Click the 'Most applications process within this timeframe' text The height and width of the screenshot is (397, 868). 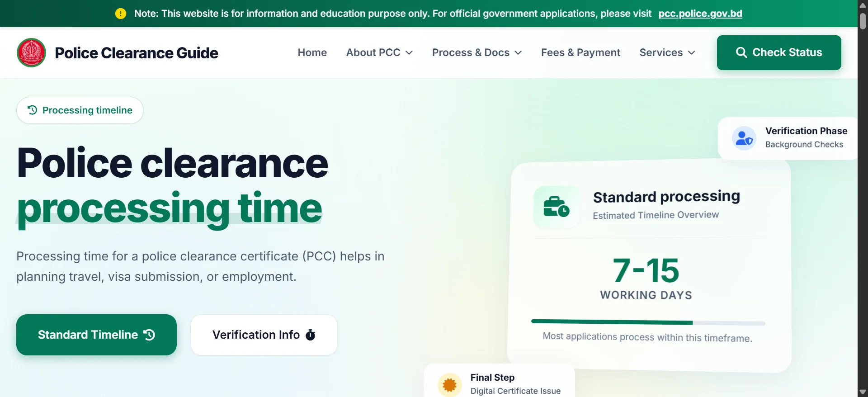pyautogui.click(x=647, y=337)
